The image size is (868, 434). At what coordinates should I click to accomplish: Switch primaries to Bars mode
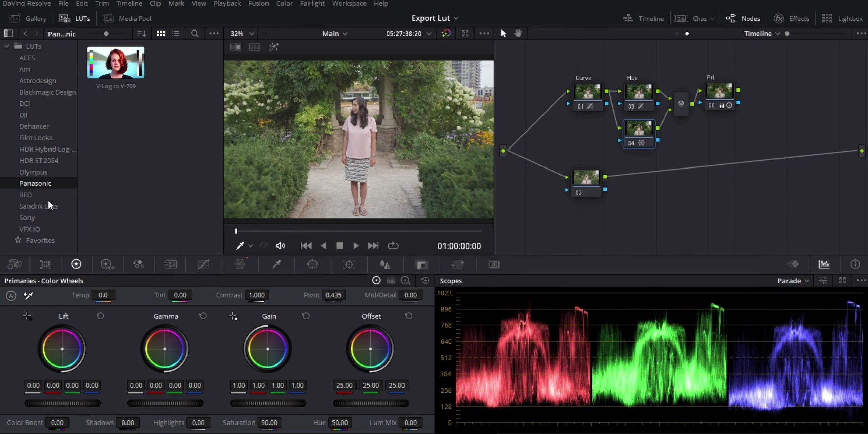coord(391,281)
